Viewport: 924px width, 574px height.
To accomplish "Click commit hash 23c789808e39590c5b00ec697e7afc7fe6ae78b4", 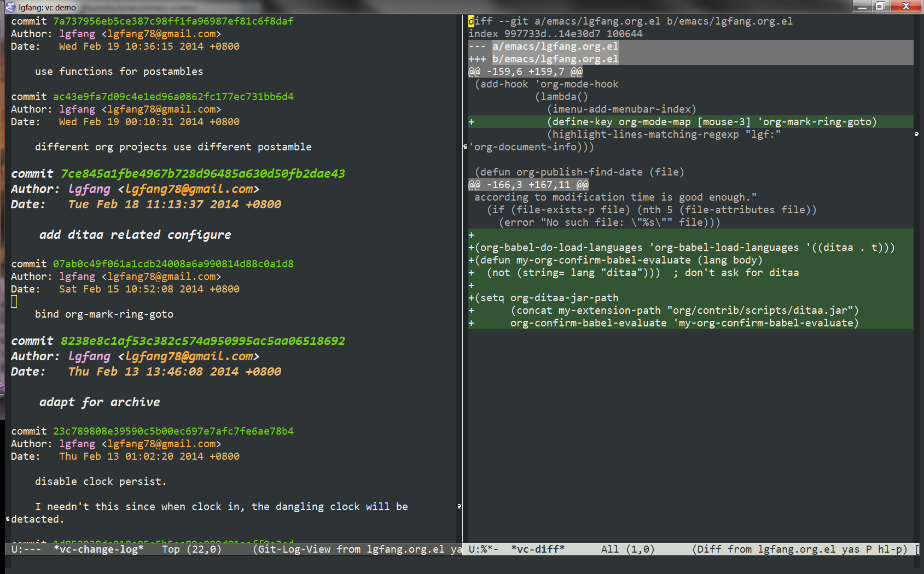I will tap(173, 431).
